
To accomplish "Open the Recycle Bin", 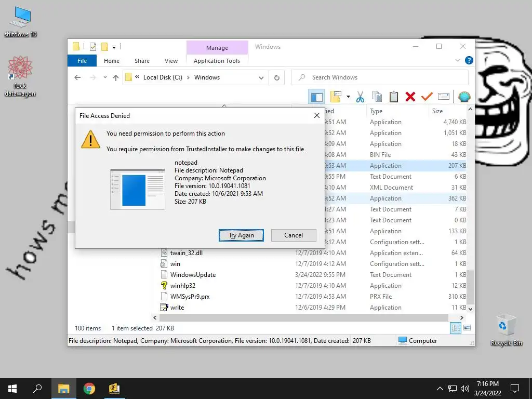I will (506, 330).
